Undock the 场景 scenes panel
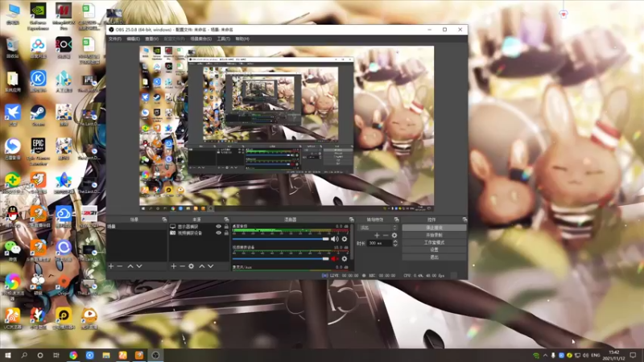 pos(164,220)
